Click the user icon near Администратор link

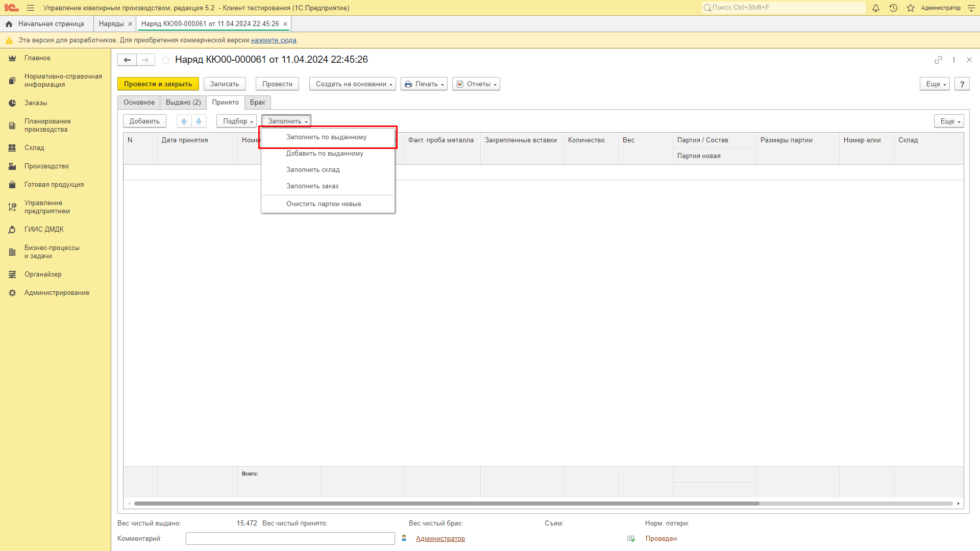[404, 538]
